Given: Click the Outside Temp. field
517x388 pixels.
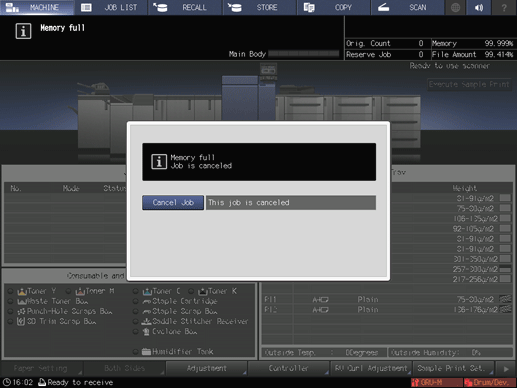Looking at the screenshot, I should (x=324, y=353).
